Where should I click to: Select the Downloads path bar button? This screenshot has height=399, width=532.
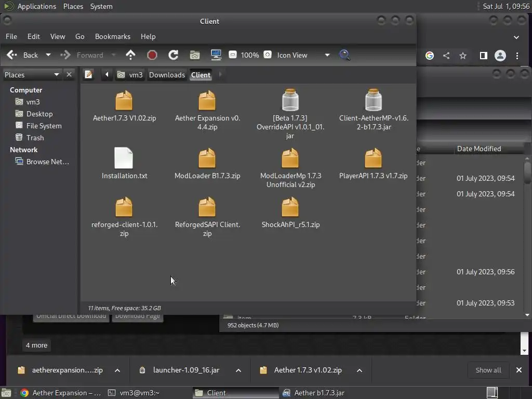point(167,75)
